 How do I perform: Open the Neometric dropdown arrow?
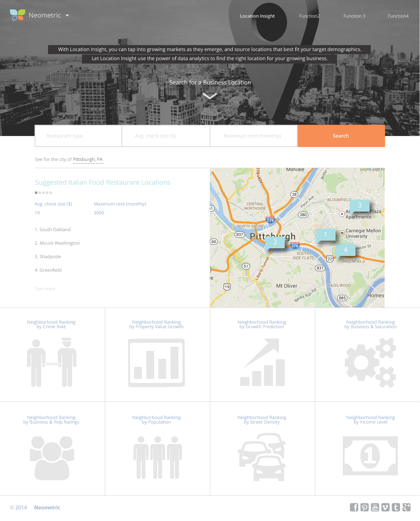pos(67,15)
